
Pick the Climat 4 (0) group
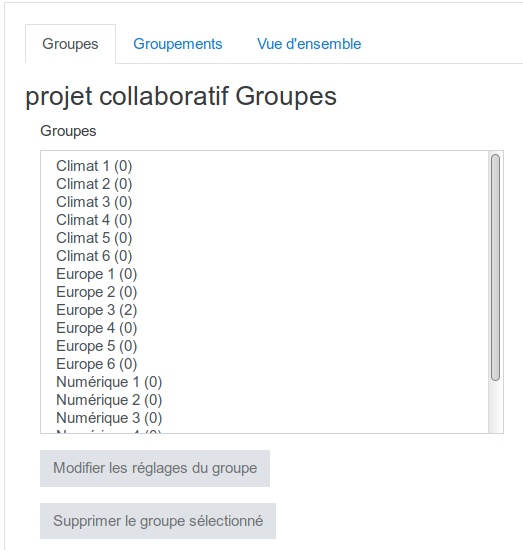click(x=264, y=220)
